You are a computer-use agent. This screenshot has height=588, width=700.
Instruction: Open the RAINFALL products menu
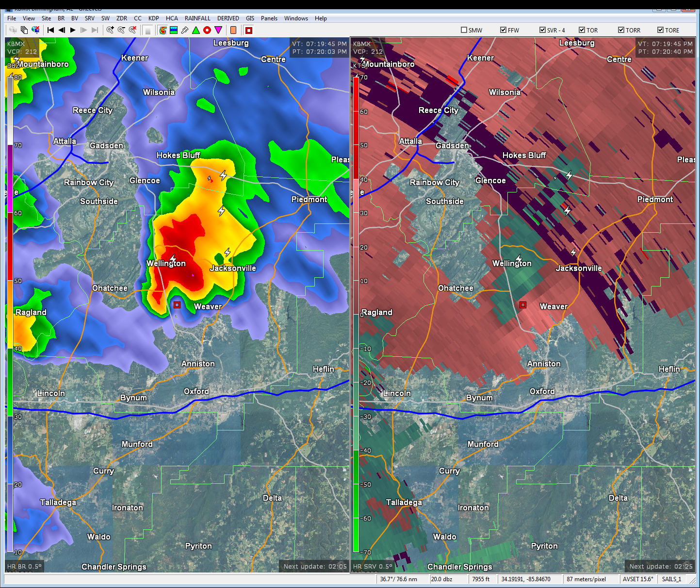click(x=197, y=18)
